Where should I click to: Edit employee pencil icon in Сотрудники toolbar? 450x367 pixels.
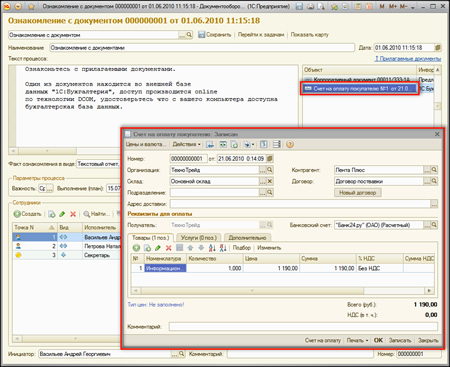click(62, 214)
